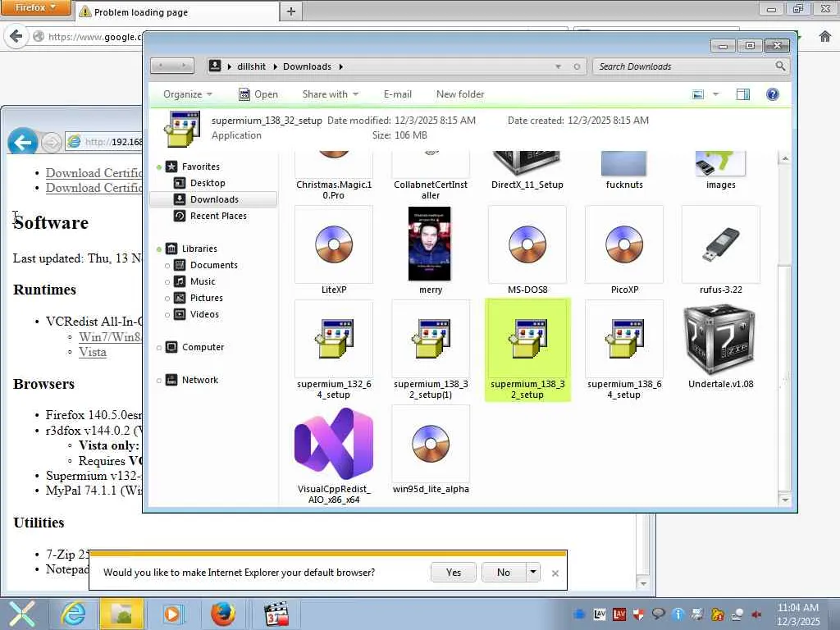The width and height of the screenshot is (840, 630).
Task: Select the PicoXP disc image file
Action: pos(624,251)
